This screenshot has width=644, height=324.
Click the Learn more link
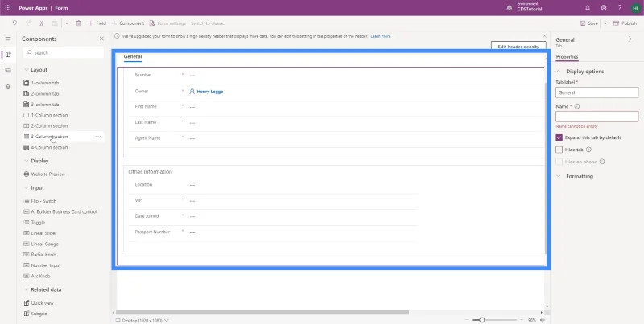point(381,36)
